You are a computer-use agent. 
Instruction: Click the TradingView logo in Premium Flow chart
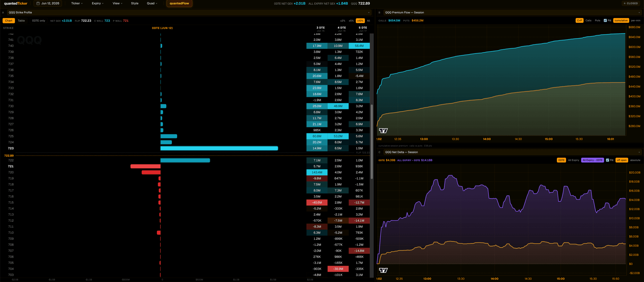[x=383, y=130]
